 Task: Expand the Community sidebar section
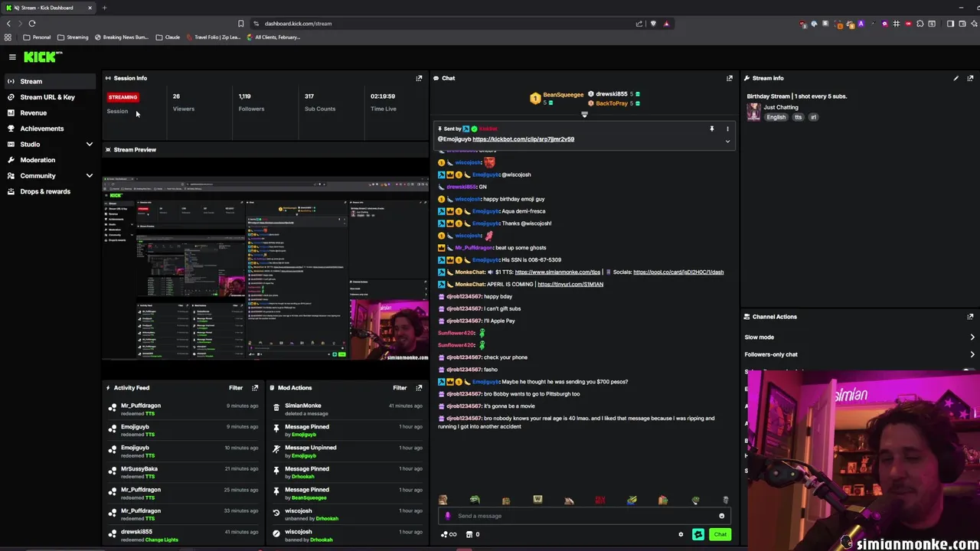(89, 176)
